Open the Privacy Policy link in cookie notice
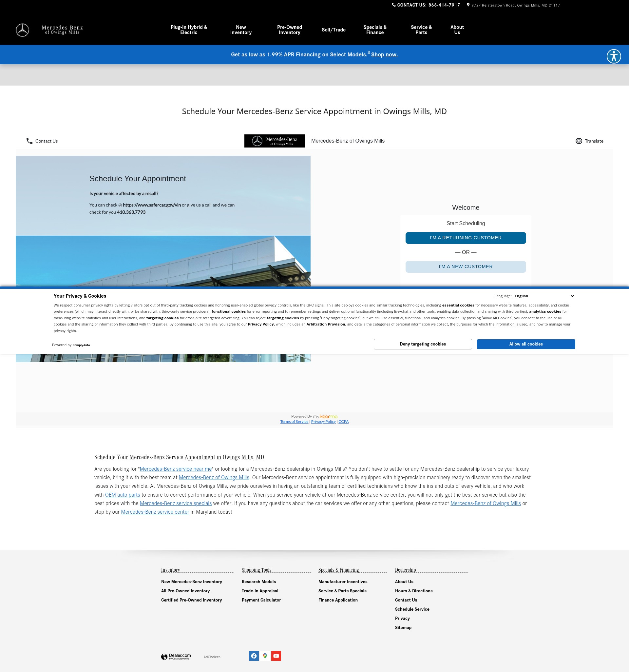 coord(261,325)
